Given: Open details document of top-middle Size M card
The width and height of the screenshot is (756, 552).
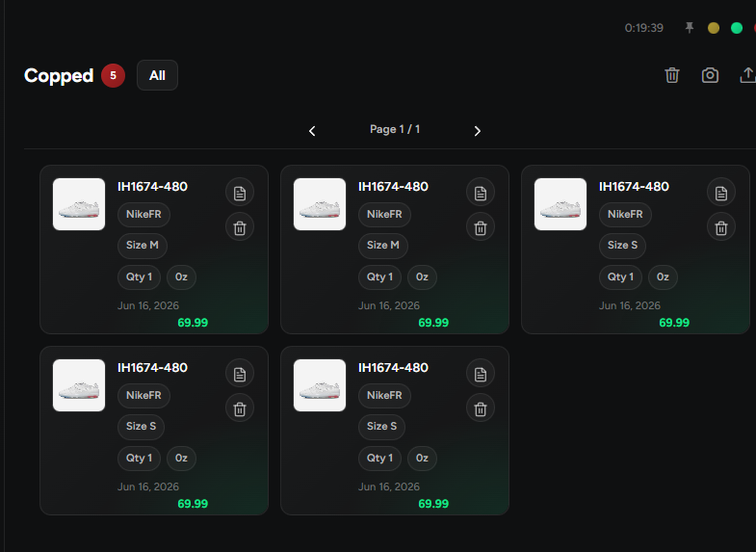Looking at the screenshot, I should pos(481,193).
